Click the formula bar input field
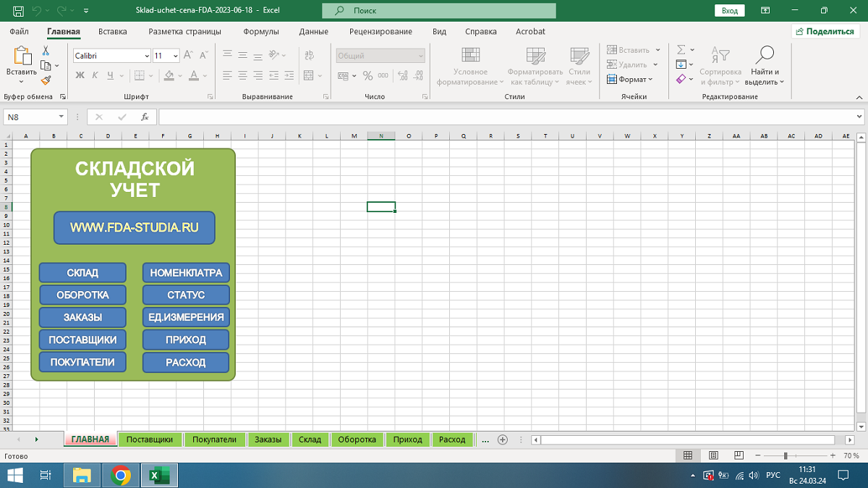This screenshot has height=488, width=868. [x=506, y=117]
